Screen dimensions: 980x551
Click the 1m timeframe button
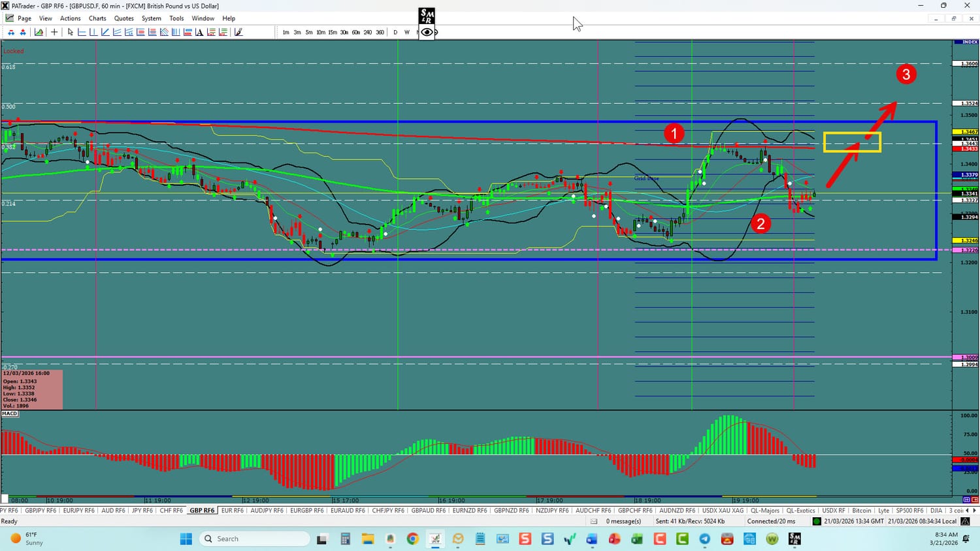(286, 32)
